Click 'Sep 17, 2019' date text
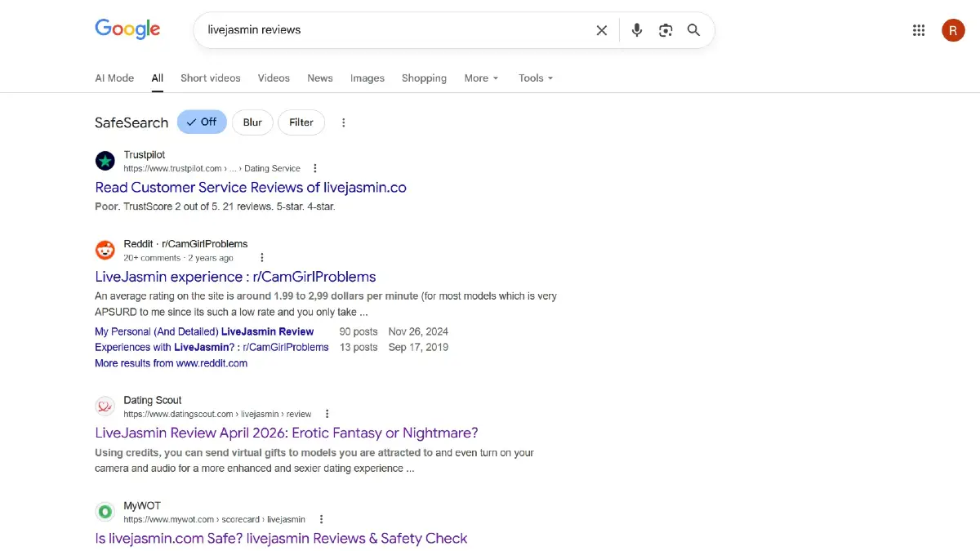 point(418,347)
